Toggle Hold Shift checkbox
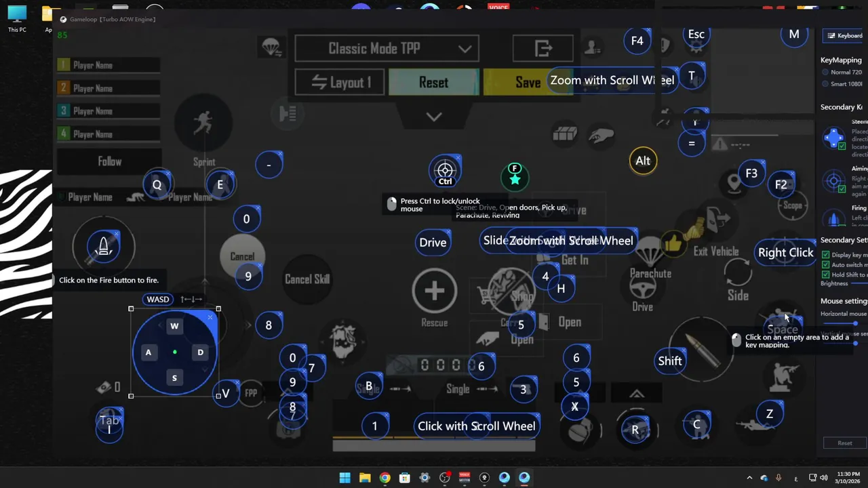868x488 pixels. pos(825,274)
